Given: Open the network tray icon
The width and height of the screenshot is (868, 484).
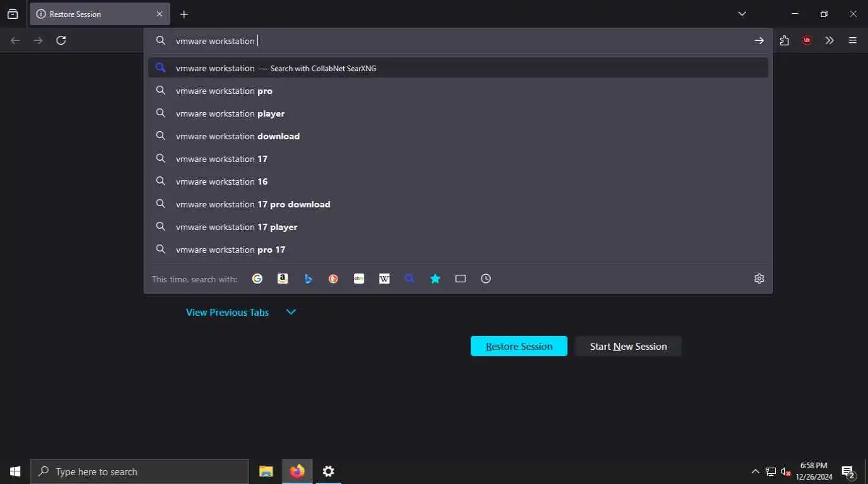Looking at the screenshot, I should coord(770,471).
